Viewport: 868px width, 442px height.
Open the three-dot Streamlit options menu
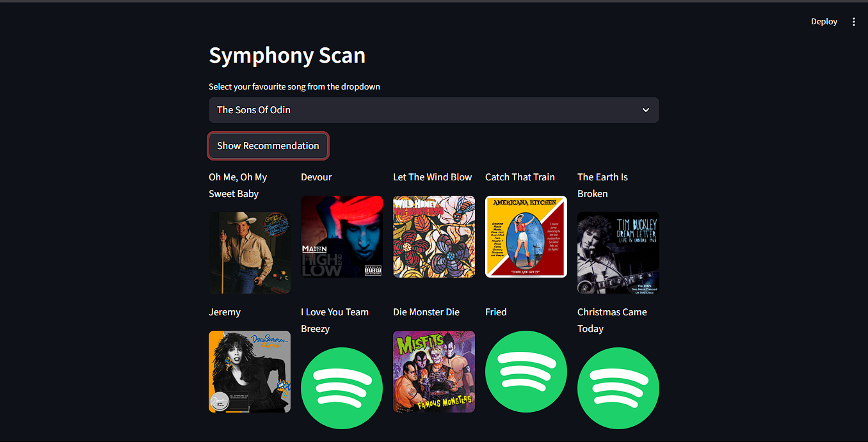[854, 21]
